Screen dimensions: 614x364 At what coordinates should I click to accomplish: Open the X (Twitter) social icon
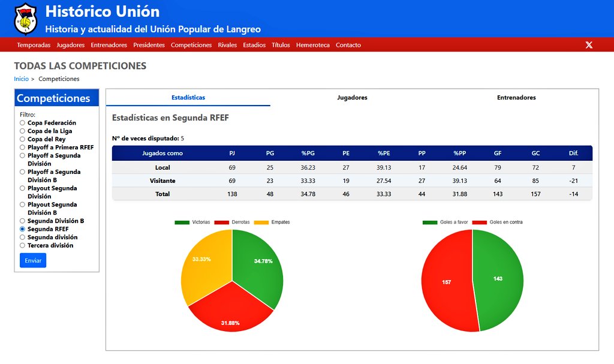pyautogui.click(x=589, y=45)
